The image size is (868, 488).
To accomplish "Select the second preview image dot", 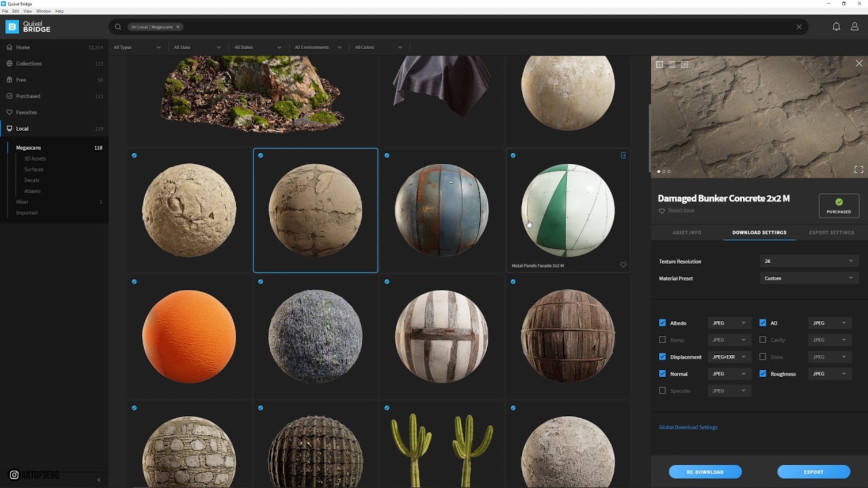I will point(663,171).
